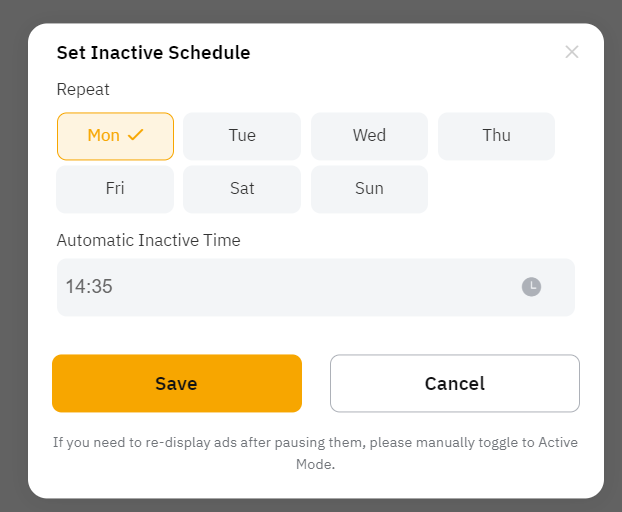
Task: Click the re-display ads note text
Action: click(315, 442)
